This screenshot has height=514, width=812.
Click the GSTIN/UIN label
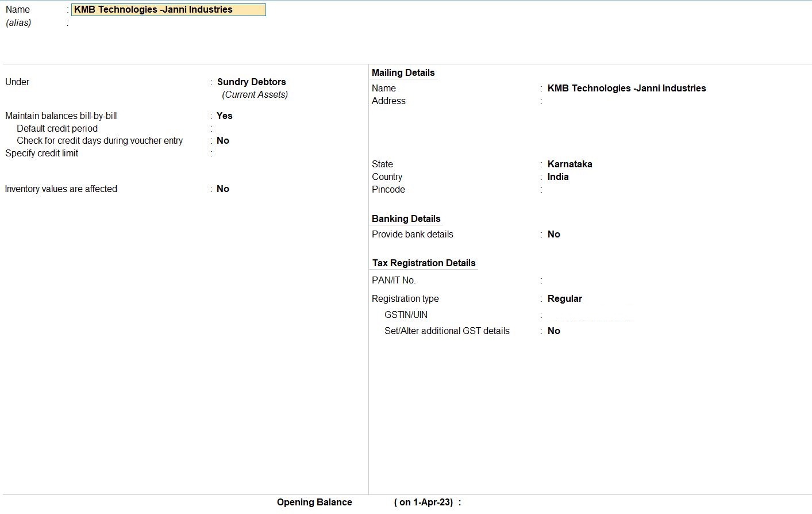[x=406, y=314]
